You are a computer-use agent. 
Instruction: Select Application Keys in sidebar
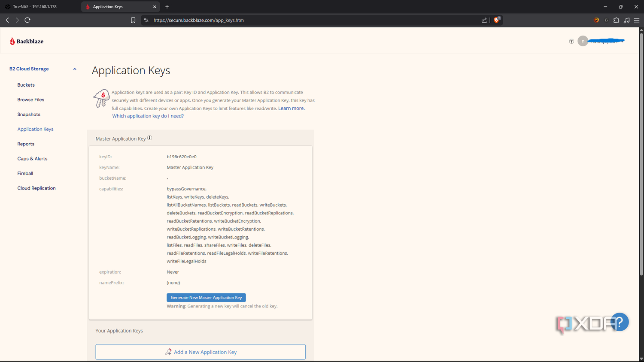[x=35, y=129]
